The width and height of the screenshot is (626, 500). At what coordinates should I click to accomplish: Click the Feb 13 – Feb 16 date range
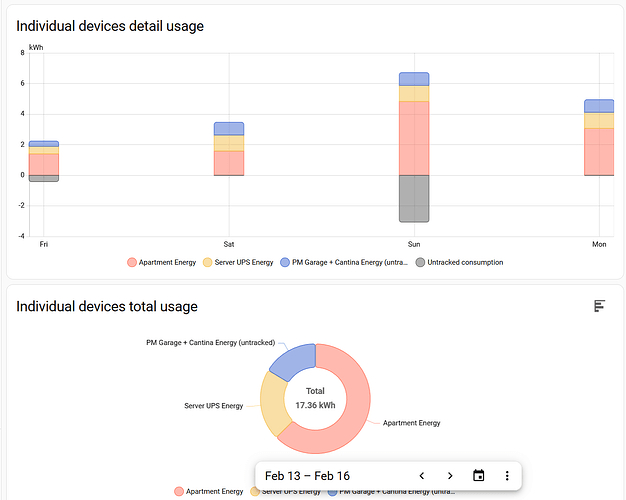[x=307, y=476]
